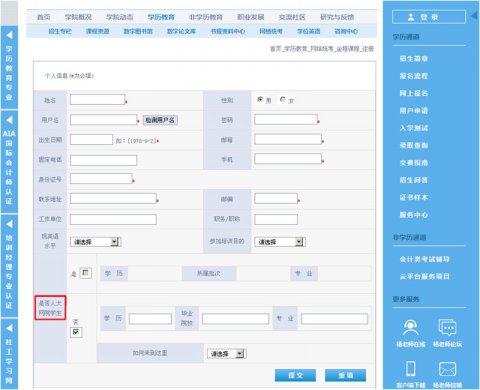Click the person icon on the 登录 button
Viewport: 480px width, 390px height.
pyautogui.click(x=411, y=17)
